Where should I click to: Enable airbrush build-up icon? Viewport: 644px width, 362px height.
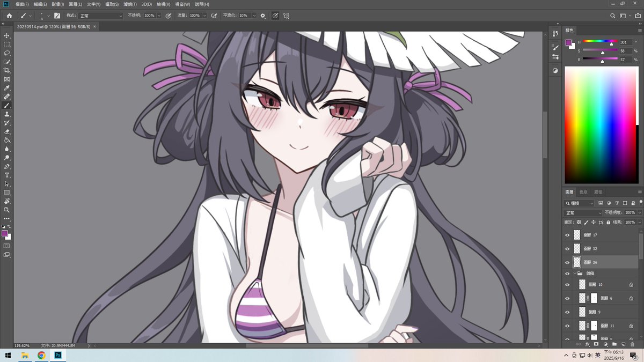[x=214, y=16]
